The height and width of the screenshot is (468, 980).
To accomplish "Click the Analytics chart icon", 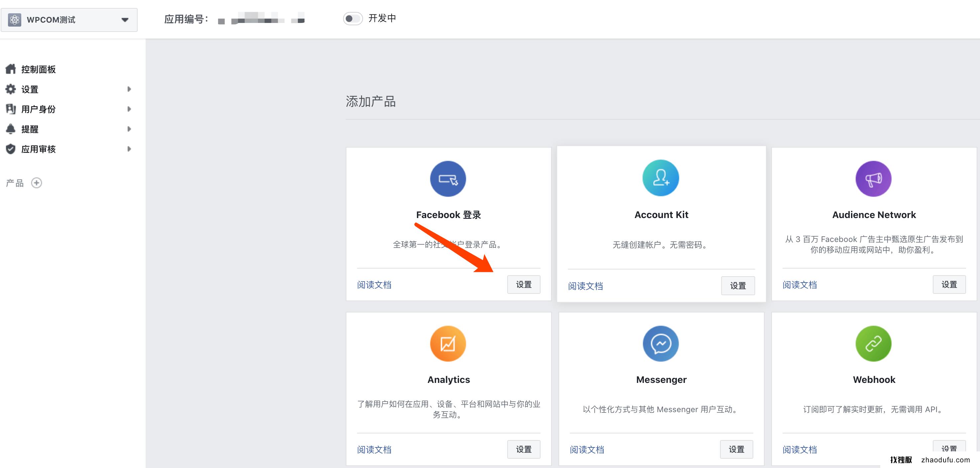I will 448,344.
